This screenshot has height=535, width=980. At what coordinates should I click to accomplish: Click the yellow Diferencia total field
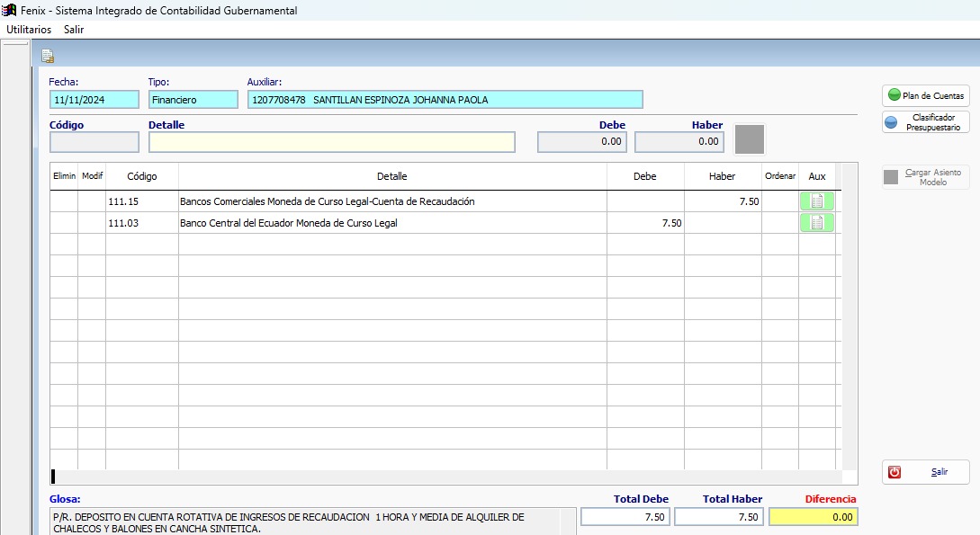[x=814, y=517]
